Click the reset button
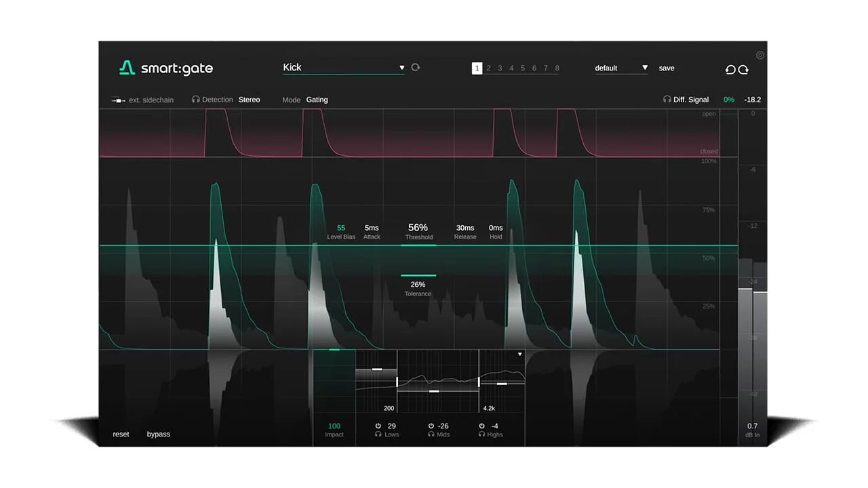This screenshot has height=488, width=868. pyautogui.click(x=121, y=434)
